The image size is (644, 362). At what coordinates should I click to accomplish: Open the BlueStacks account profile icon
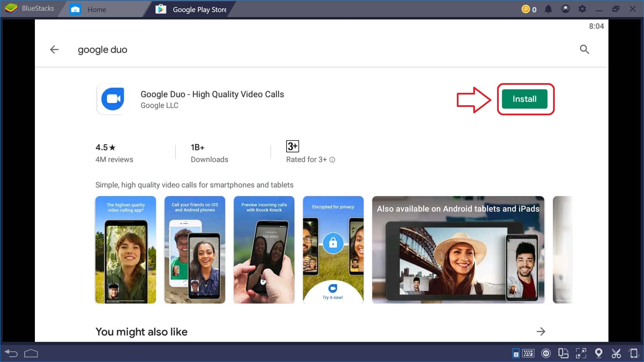(566, 9)
